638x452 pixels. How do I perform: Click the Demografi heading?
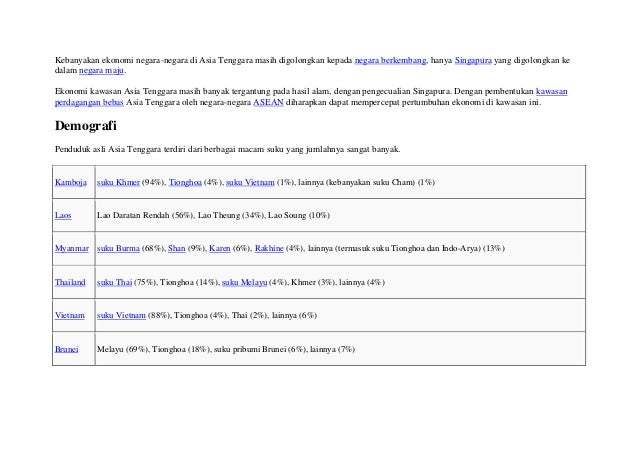click(86, 126)
